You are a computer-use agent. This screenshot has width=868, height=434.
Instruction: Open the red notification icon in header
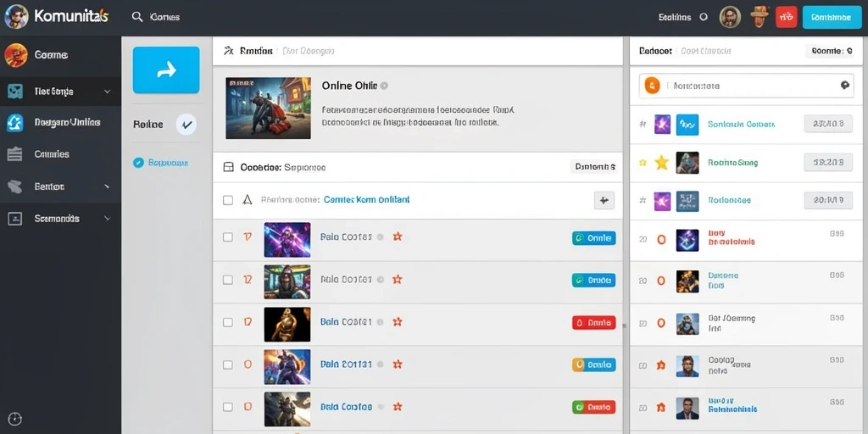(x=786, y=17)
